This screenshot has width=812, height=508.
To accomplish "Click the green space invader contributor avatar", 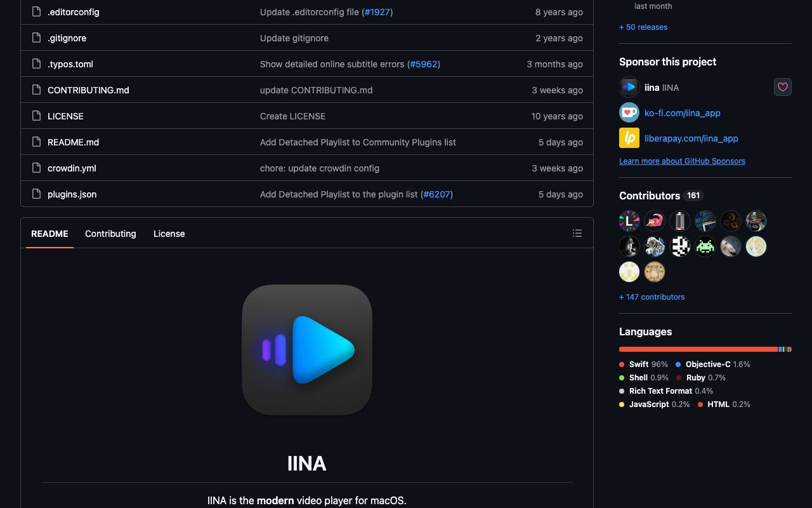I will [x=705, y=246].
